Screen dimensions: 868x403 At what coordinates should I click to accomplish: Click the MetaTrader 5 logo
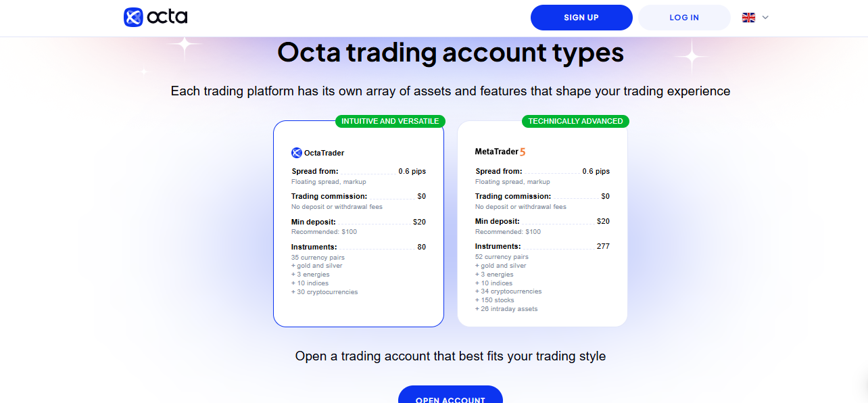pos(500,152)
